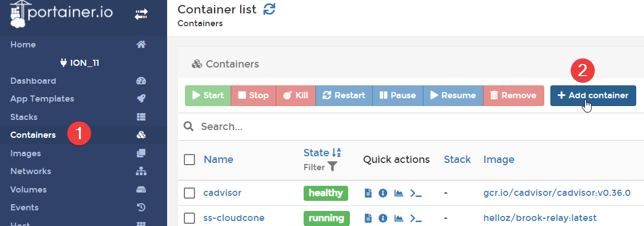
Task: Select all containers with header checkbox
Action: coord(189,160)
